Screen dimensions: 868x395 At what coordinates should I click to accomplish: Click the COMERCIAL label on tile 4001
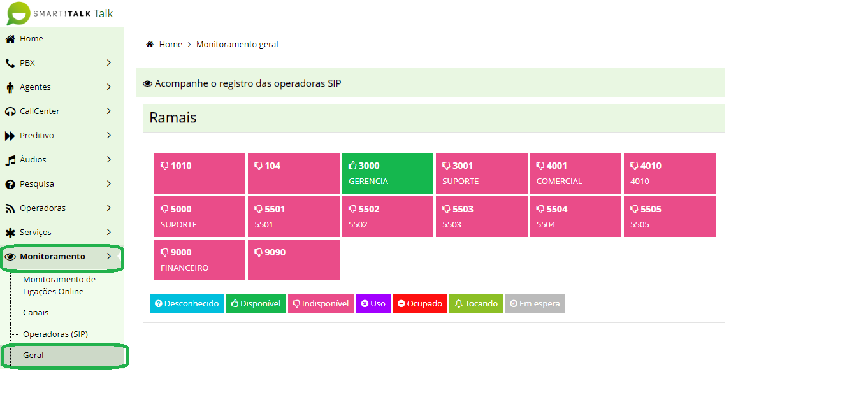(560, 182)
